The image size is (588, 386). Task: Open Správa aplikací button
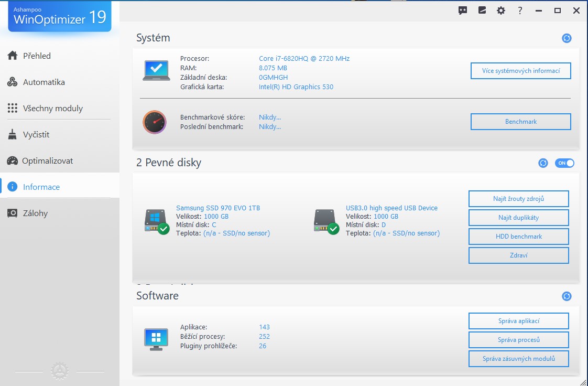coord(519,321)
